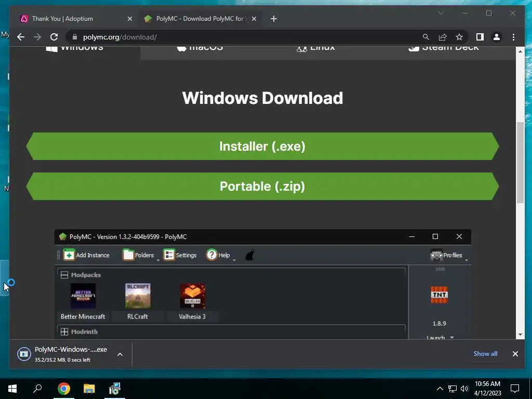
Task: Open a new browser tab
Action: point(274,19)
